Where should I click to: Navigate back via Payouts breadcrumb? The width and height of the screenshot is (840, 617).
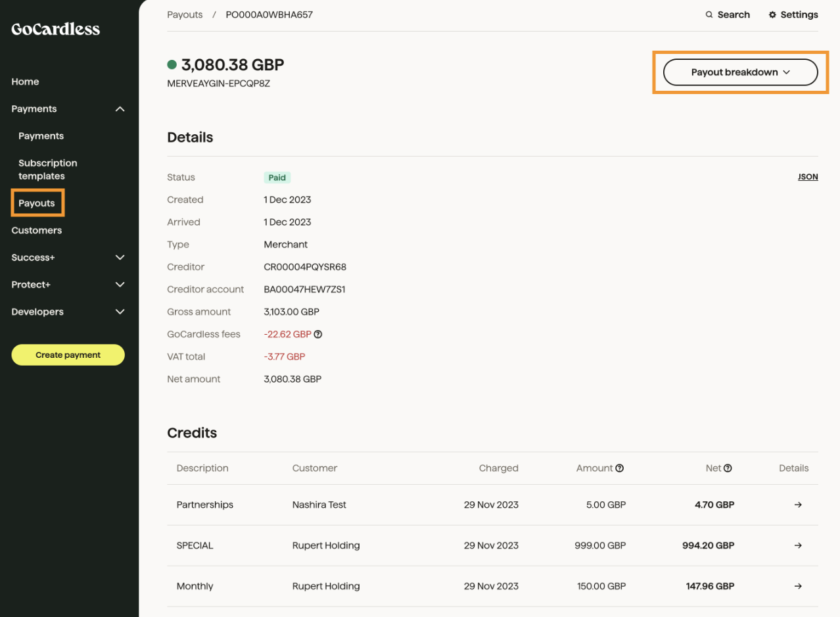click(185, 14)
